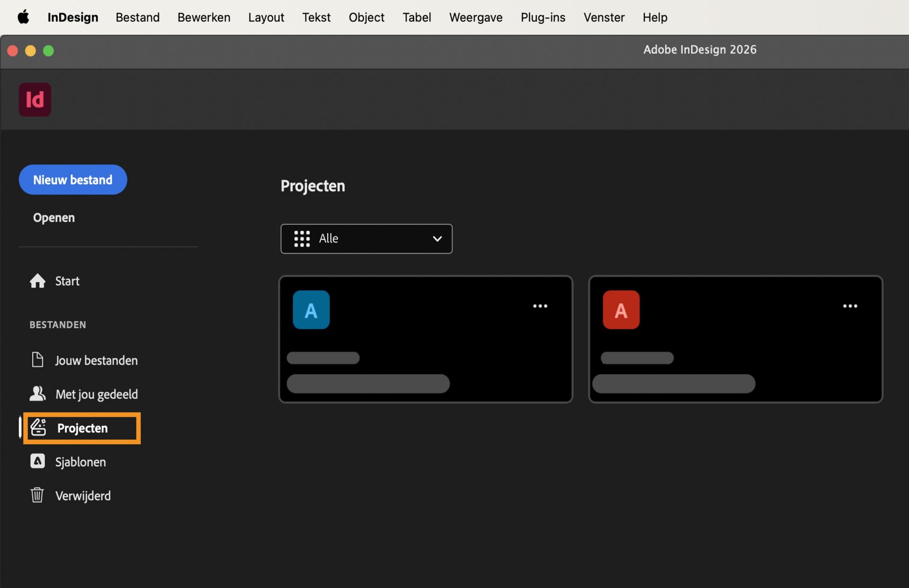Open Verwijderd trash icon
909x588 pixels.
point(37,495)
